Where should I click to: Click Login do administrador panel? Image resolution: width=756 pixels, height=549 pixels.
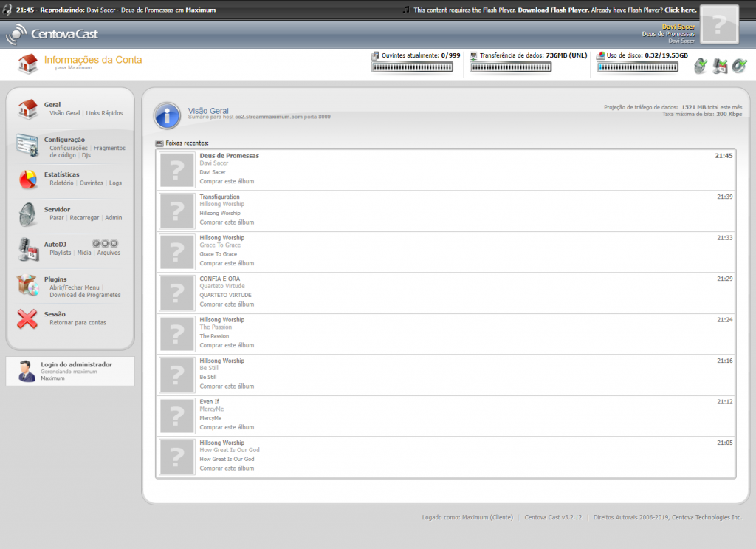pyautogui.click(x=70, y=371)
